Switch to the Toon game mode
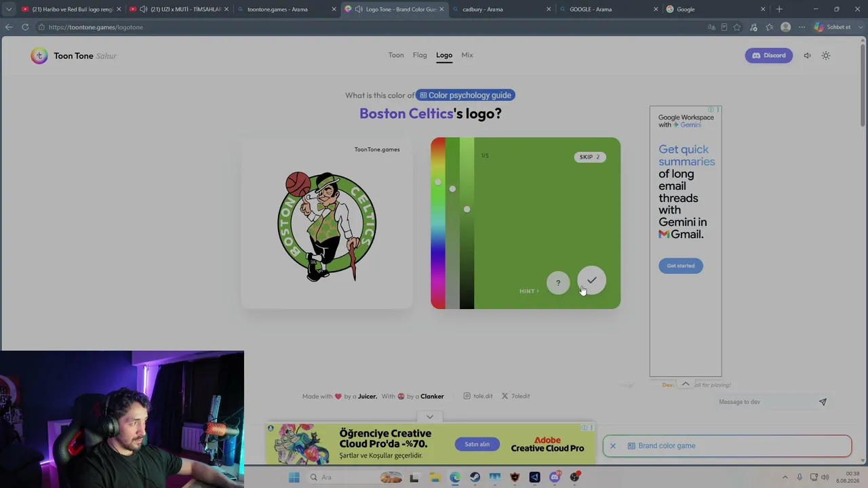 click(396, 55)
